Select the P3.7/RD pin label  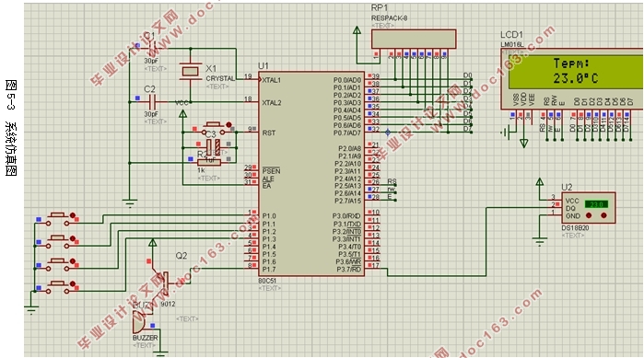click(348, 269)
